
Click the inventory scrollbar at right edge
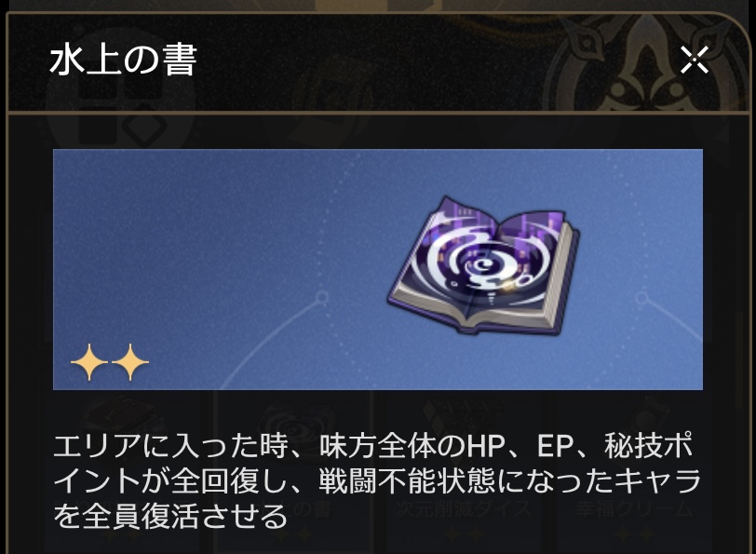click(740, 359)
